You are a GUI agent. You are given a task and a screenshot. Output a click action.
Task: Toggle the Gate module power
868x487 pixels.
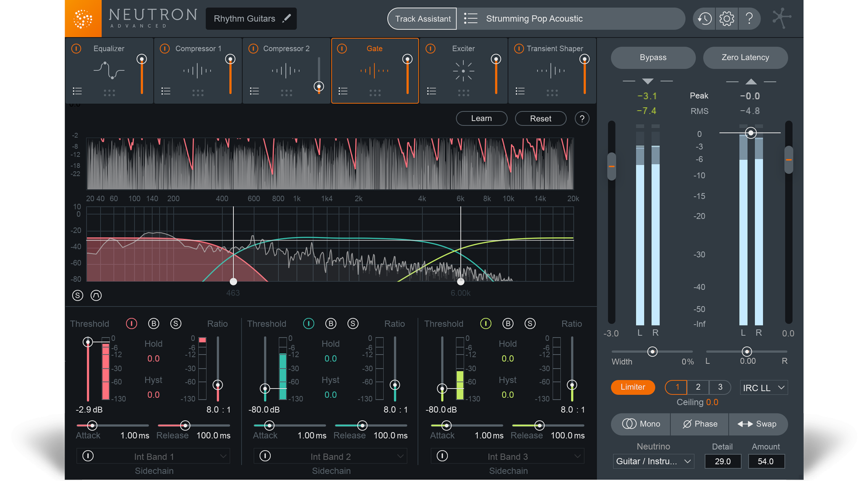click(342, 49)
